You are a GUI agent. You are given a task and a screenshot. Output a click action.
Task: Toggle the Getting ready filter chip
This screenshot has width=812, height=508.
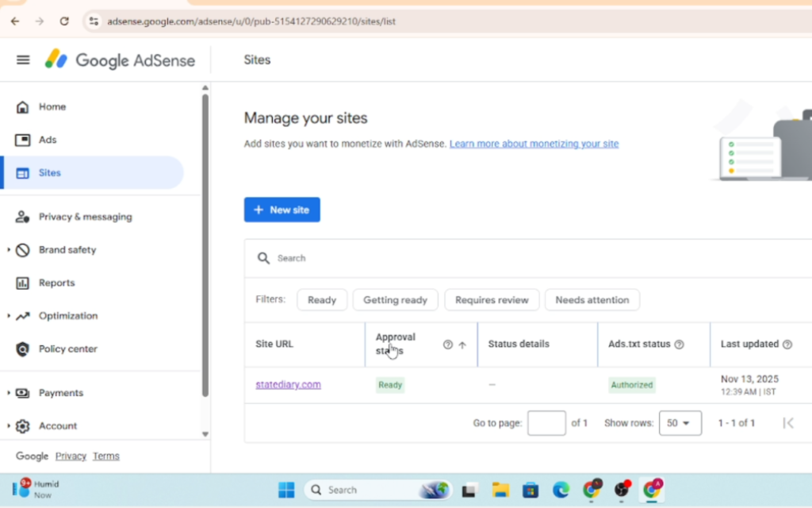[x=395, y=300]
